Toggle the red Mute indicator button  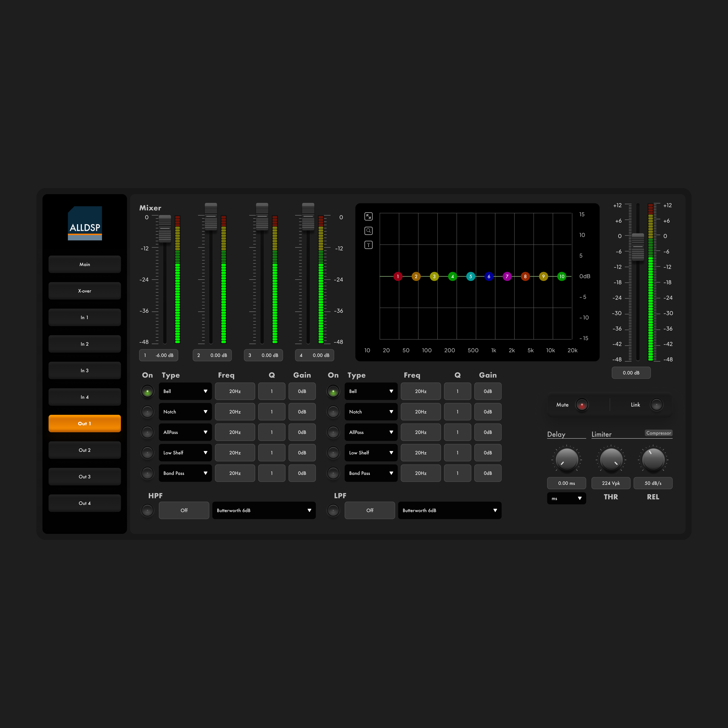tap(582, 405)
